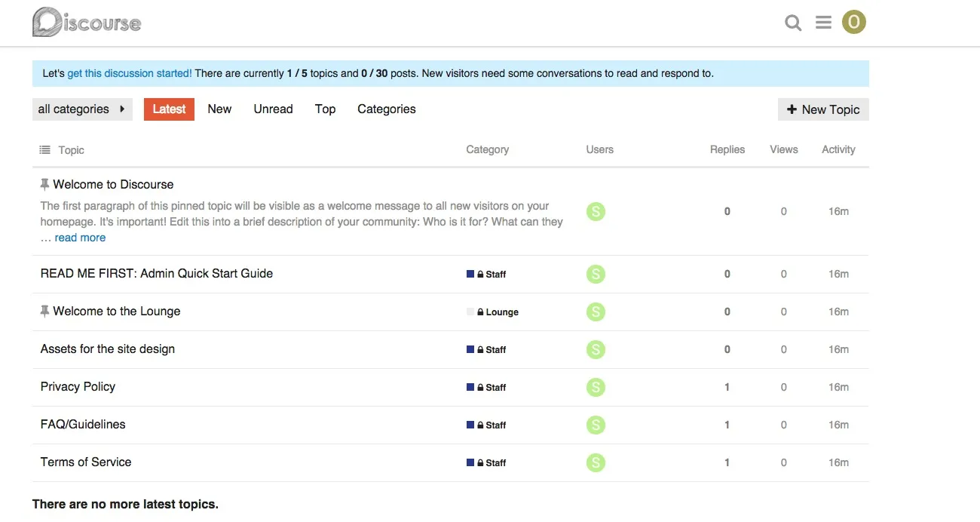Click the user avatar in header
This screenshot has width=980, height=522.
pyautogui.click(x=854, y=23)
